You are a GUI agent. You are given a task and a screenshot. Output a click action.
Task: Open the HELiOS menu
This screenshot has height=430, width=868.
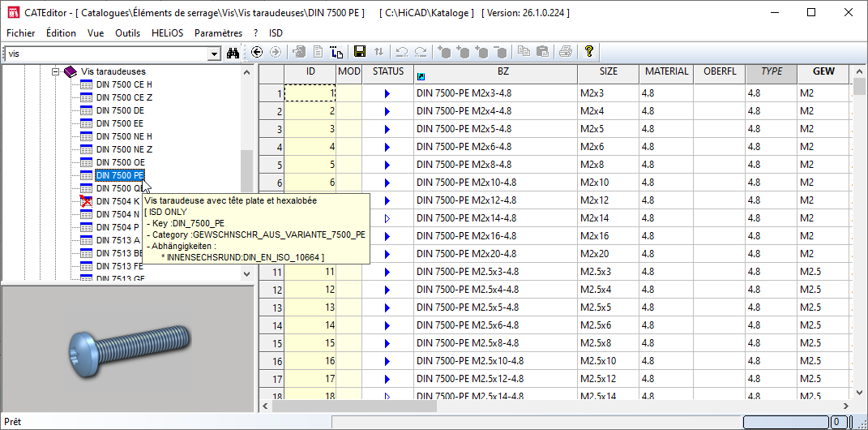click(x=168, y=33)
